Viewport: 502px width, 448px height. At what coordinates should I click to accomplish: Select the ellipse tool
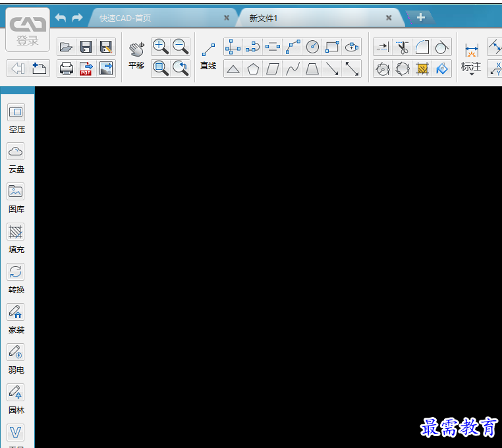[352, 47]
